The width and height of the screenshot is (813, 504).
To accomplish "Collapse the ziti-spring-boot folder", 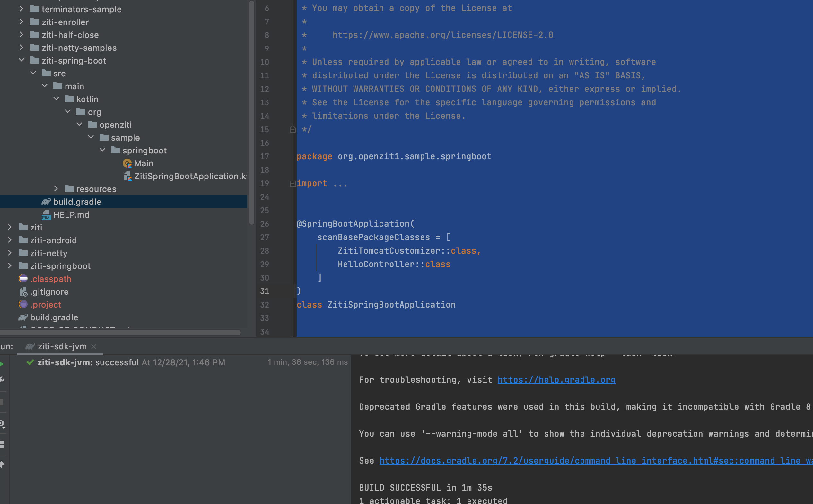I will [x=22, y=60].
